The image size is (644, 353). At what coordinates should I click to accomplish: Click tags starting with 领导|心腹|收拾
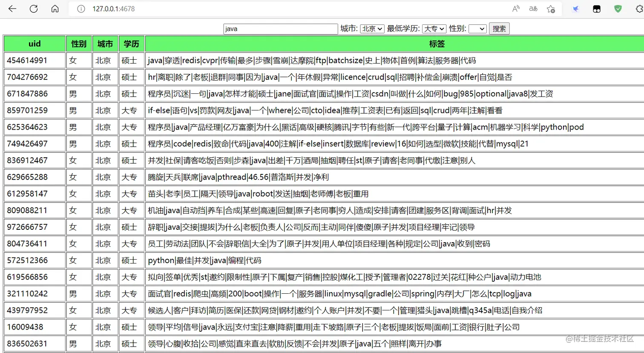(394, 343)
